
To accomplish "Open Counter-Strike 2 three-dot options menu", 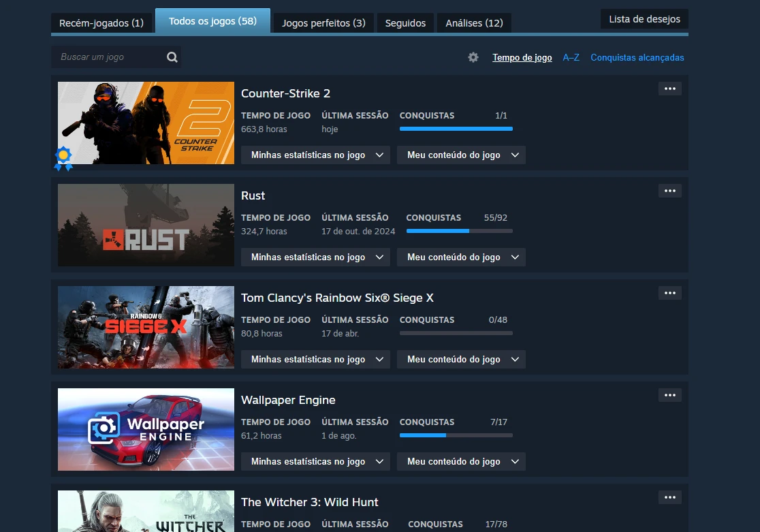I will click(669, 89).
